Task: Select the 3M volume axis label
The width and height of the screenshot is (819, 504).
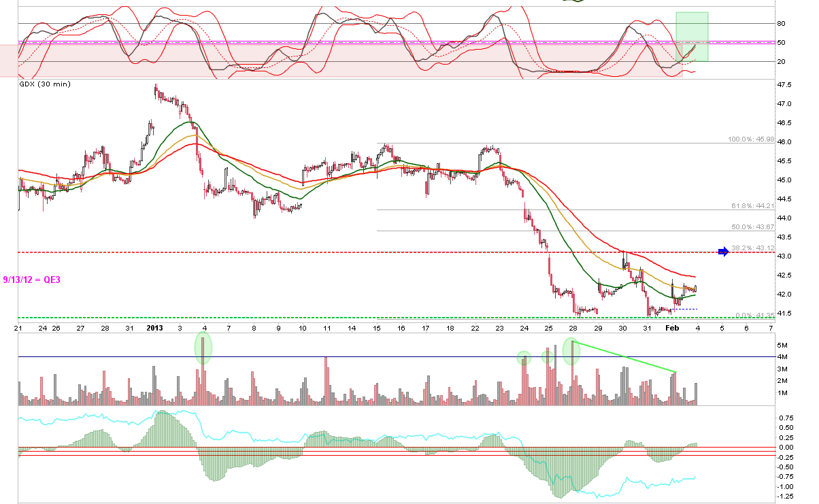Action: click(x=783, y=369)
